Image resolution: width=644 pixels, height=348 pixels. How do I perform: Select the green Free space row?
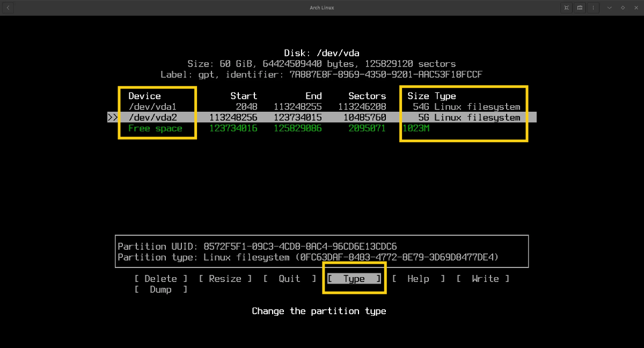click(x=155, y=128)
